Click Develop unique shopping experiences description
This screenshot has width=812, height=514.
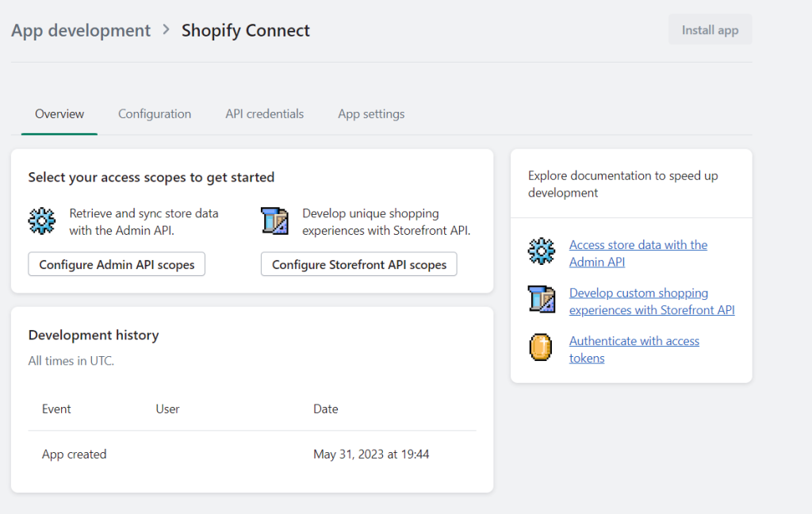(386, 222)
